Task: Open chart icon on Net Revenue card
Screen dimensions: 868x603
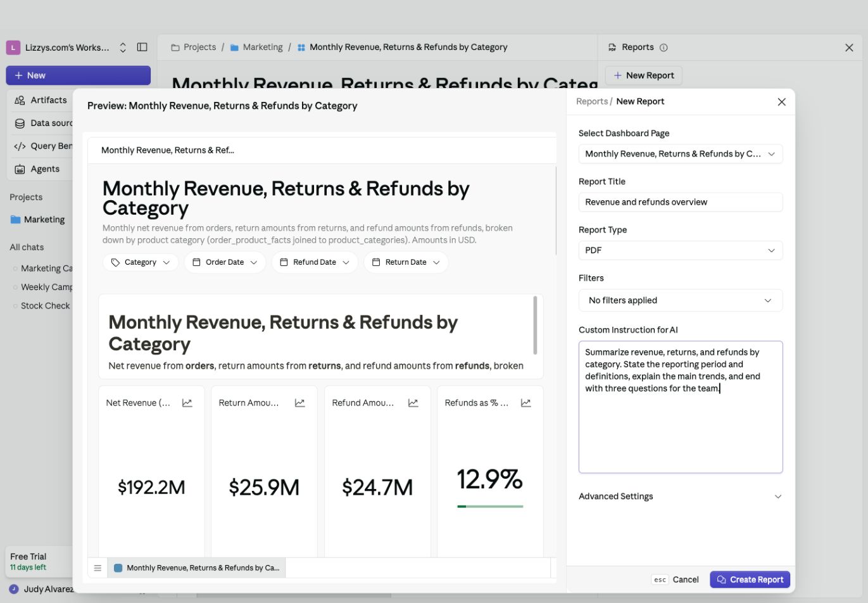Action: point(187,403)
